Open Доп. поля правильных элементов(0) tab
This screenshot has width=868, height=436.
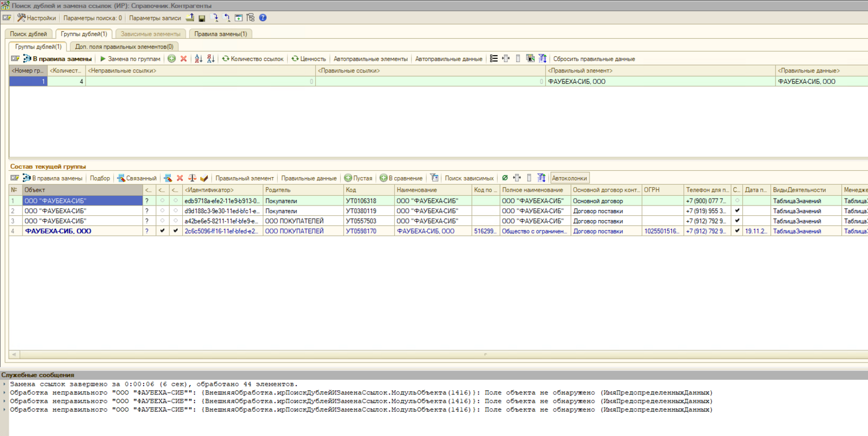tap(124, 46)
